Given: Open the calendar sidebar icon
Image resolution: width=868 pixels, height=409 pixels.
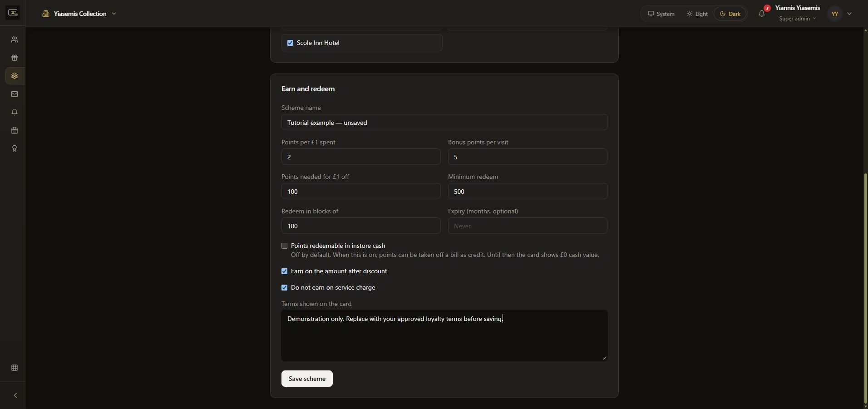Looking at the screenshot, I should (x=15, y=131).
